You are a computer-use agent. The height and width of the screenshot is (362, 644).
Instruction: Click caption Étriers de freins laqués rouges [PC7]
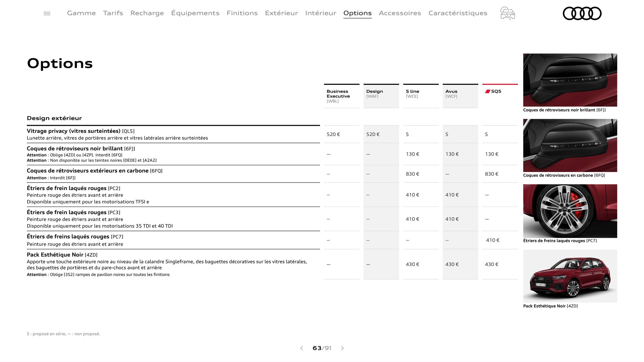click(560, 241)
